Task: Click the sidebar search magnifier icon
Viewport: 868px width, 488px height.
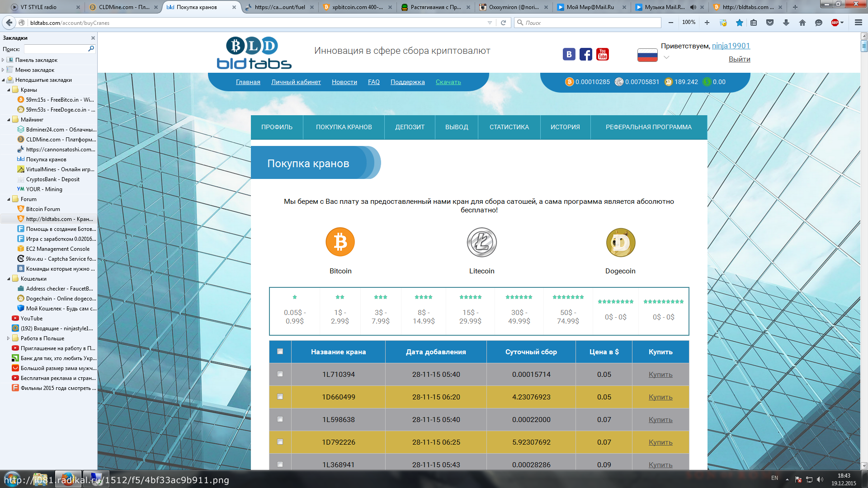Action: click(91, 49)
